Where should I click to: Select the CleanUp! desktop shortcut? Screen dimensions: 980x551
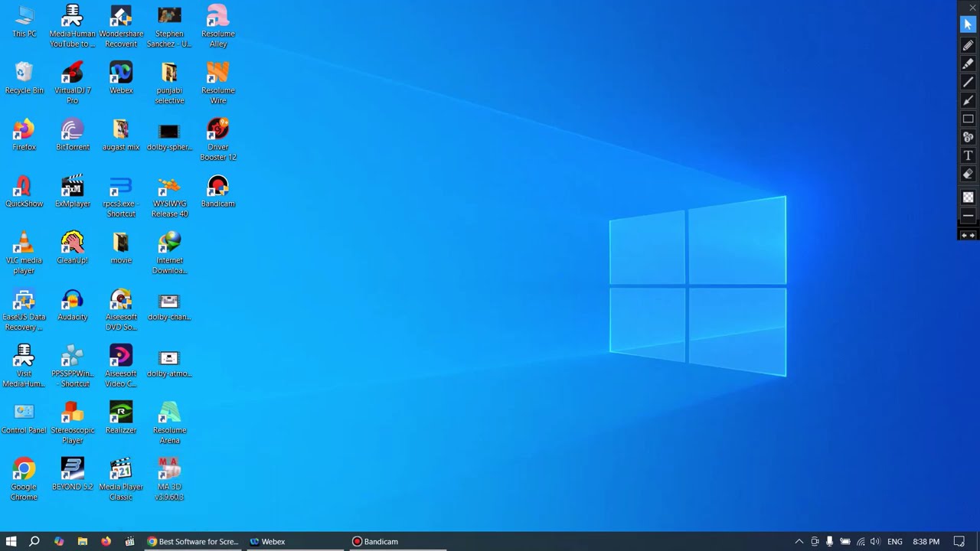[x=73, y=248]
